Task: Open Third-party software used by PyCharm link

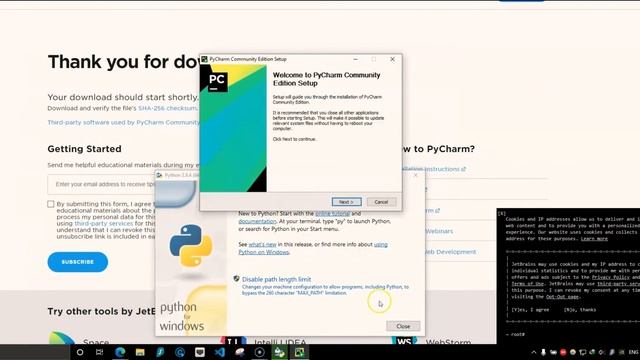Action: coord(123,122)
